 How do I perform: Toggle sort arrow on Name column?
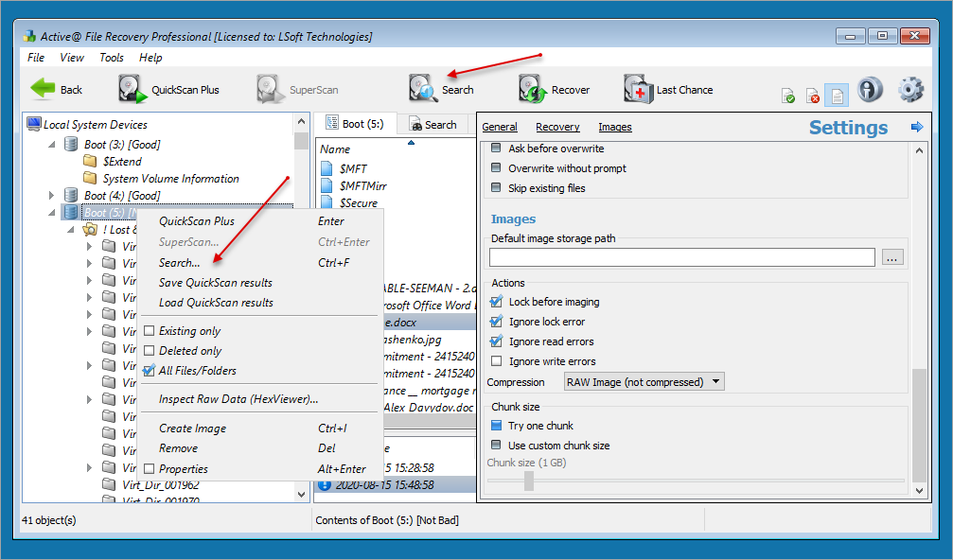[x=411, y=143]
